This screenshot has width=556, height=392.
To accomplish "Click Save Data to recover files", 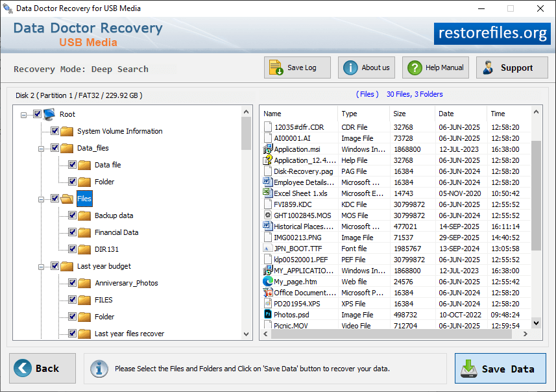I will (500, 368).
